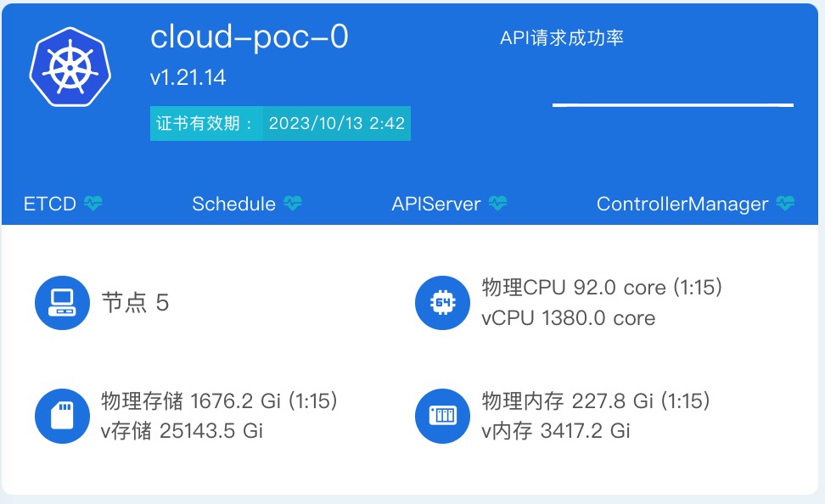Click the APIServer heartbeat health icon
The height and width of the screenshot is (504, 825).
point(497,203)
